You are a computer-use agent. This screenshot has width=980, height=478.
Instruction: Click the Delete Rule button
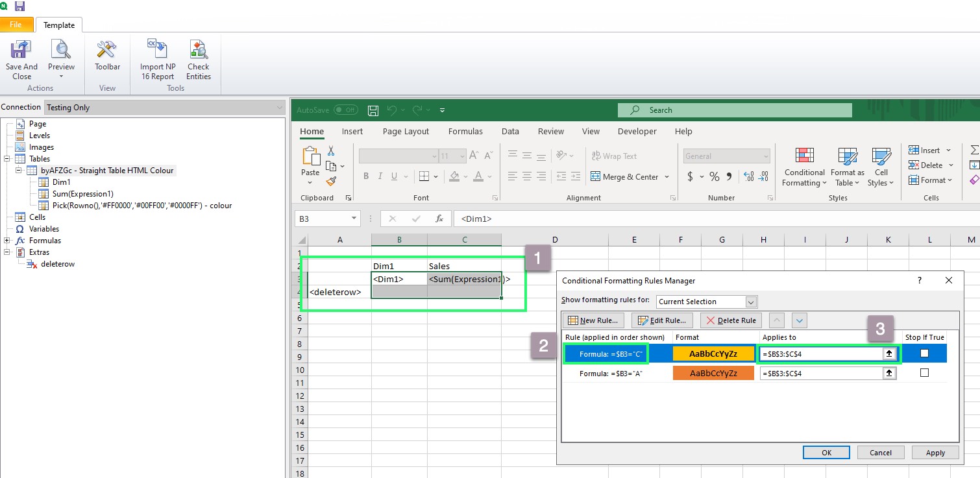tap(731, 320)
